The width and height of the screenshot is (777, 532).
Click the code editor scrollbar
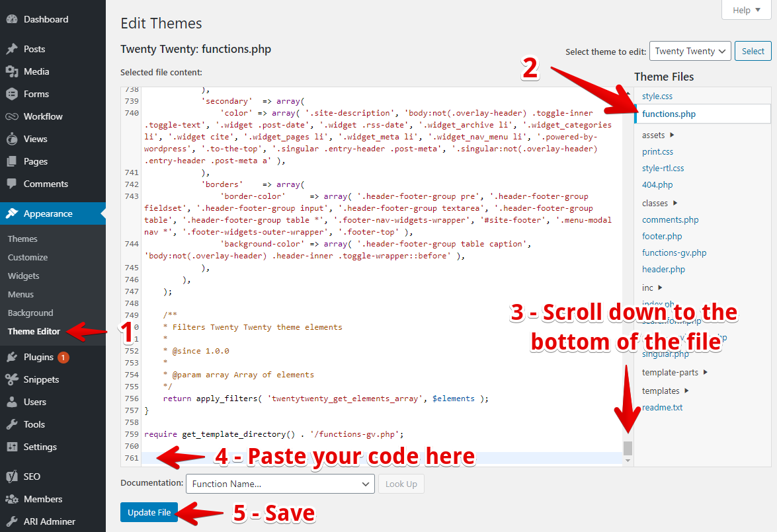point(626,447)
